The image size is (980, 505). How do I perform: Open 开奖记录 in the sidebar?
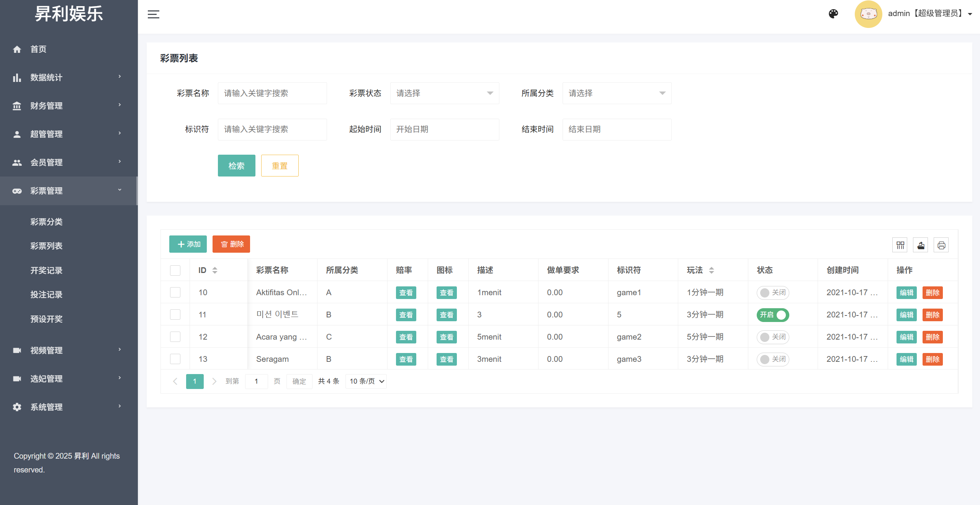(46, 270)
